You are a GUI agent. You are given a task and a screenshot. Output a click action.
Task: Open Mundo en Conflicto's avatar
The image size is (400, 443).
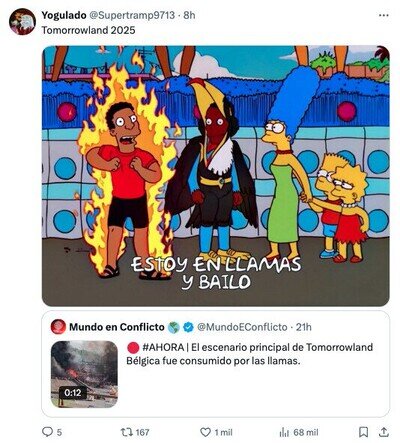(x=58, y=327)
